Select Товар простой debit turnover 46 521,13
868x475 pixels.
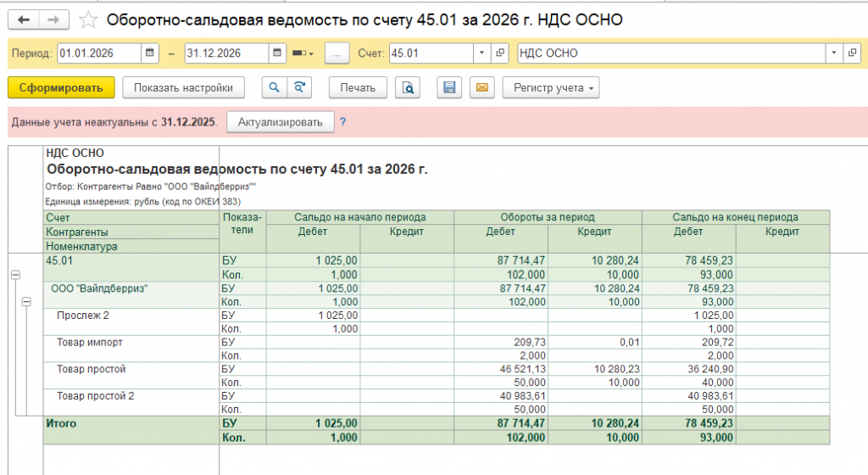click(x=501, y=369)
